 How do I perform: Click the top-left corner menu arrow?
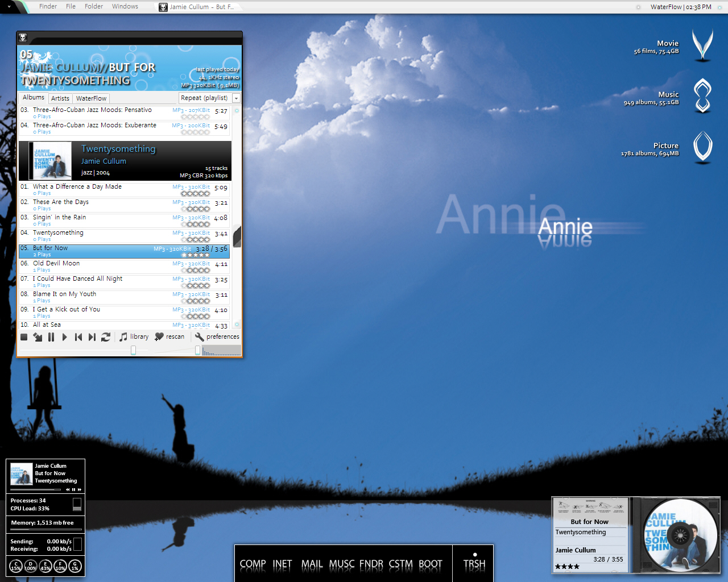[x=9, y=6]
